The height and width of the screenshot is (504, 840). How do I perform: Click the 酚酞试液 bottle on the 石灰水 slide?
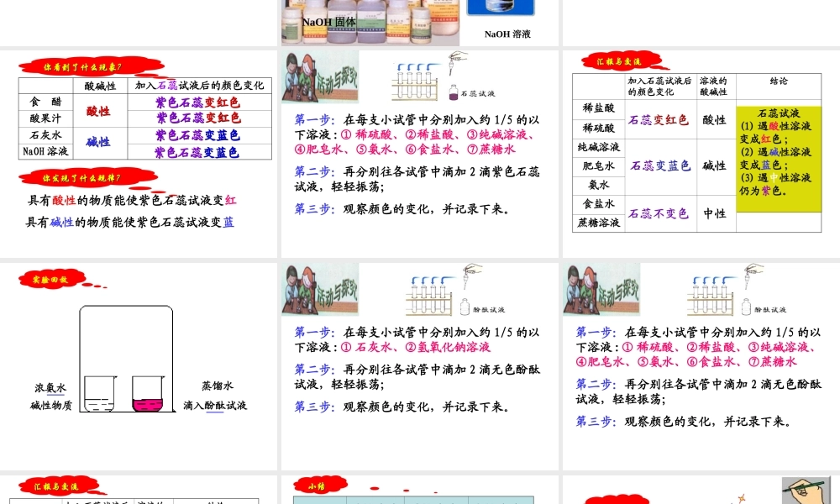(465, 307)
